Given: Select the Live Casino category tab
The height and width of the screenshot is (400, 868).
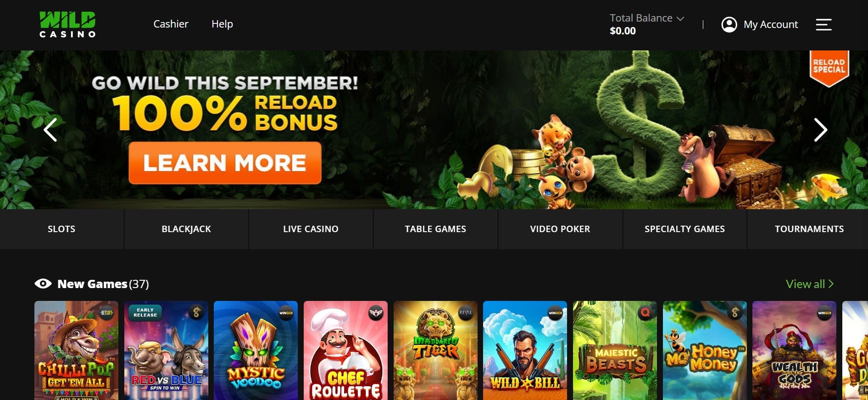Looking at the screenshot, I should [x=311, y=229].
